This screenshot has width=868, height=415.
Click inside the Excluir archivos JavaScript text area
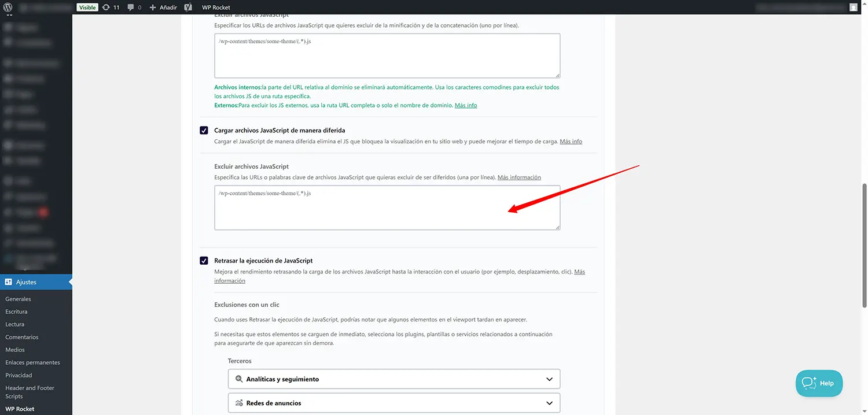(387, 208)
